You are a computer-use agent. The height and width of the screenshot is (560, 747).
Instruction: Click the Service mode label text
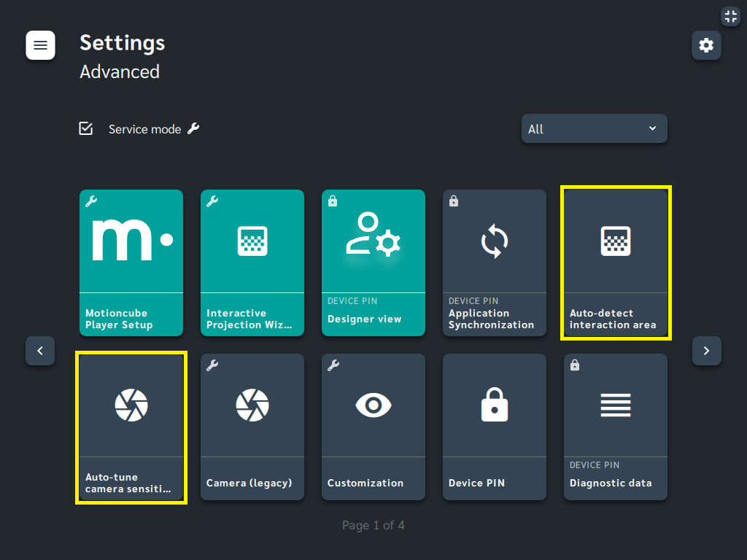click(145, 129)
